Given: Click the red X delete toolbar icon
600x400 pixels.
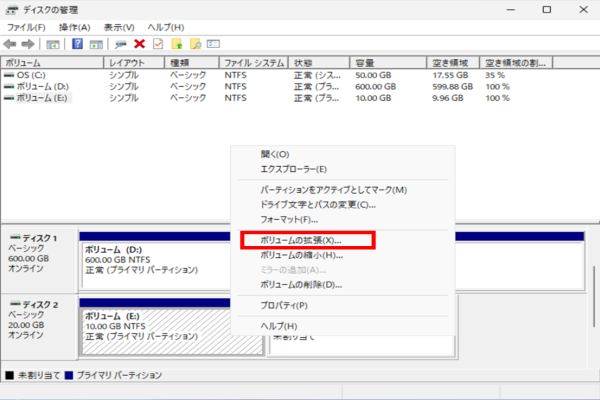Looking at the screenshot, I should 139,44.
